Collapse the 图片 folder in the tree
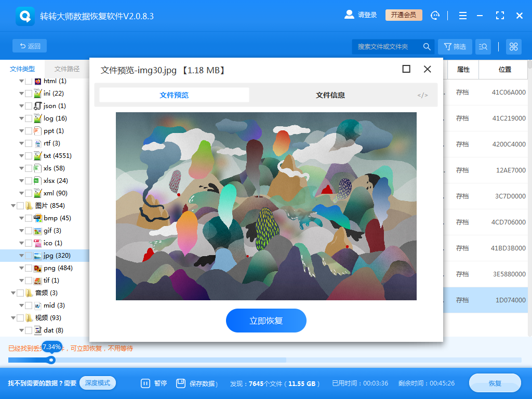This screenshot has height=399, width=532. pos(12,205)
